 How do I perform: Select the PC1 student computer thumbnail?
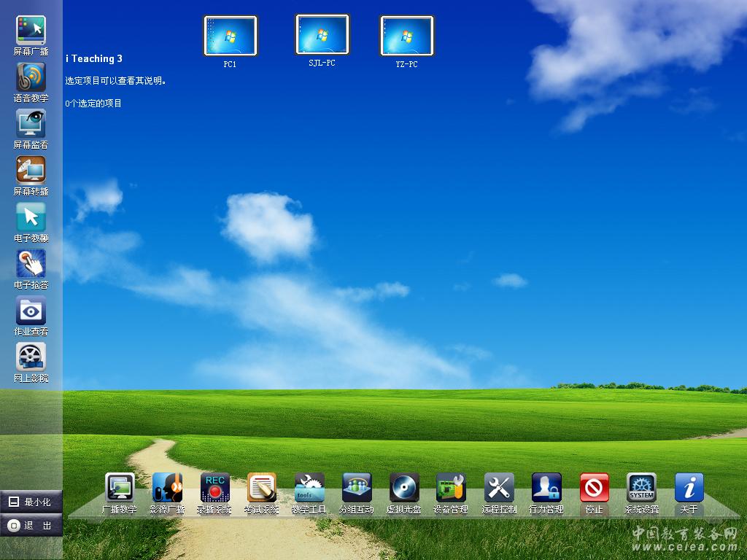(x=231, y=36)
